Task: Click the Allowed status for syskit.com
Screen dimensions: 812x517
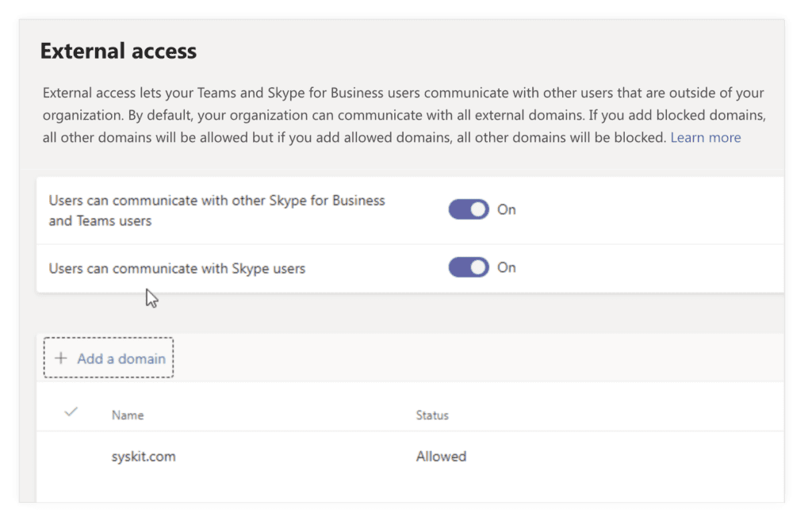Action: pos(441,457)
